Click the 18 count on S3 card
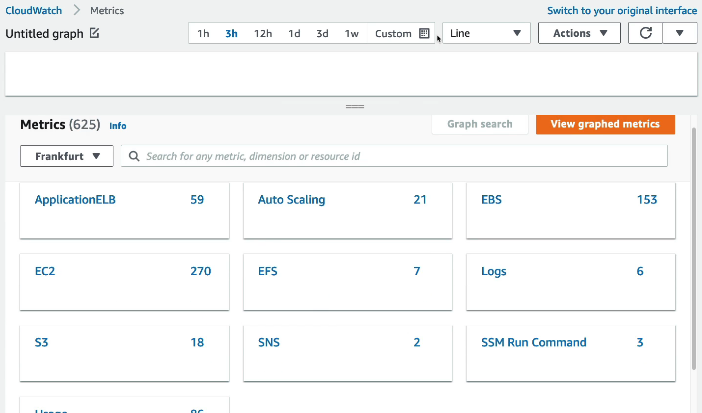Screen dimensions: 702x413 (x=197, y=342)
